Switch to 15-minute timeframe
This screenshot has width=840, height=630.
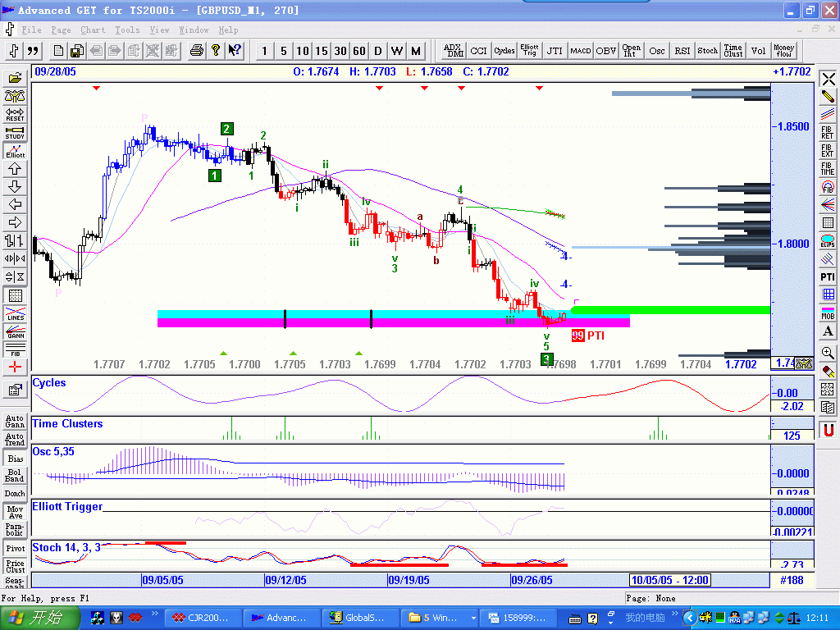[x=322, y=51]
